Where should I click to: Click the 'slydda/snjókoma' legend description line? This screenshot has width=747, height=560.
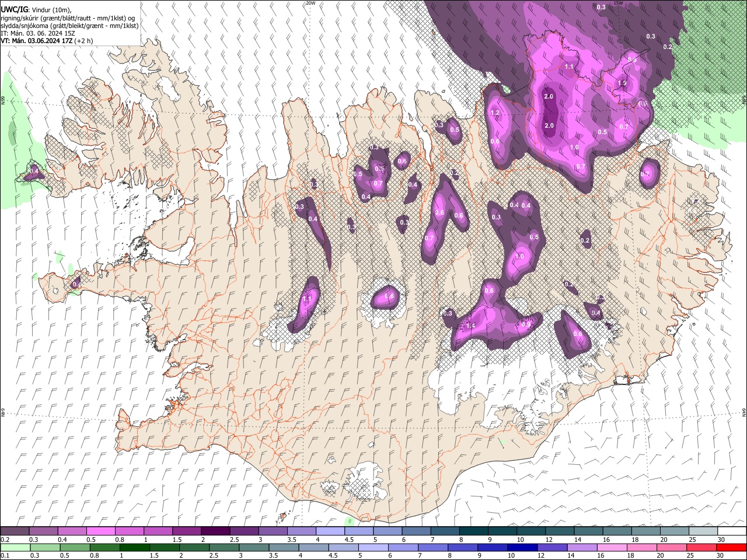69,26
